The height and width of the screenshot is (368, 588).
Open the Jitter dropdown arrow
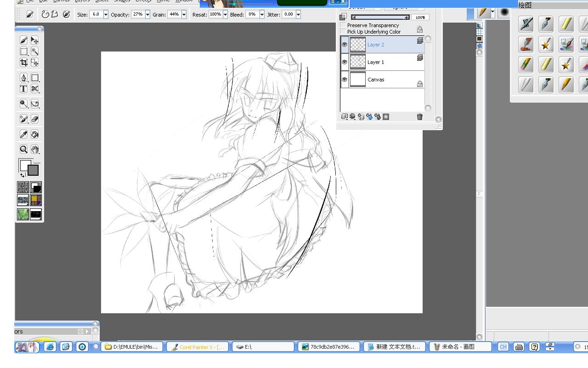pyautogui.click(x=298, y=14)
